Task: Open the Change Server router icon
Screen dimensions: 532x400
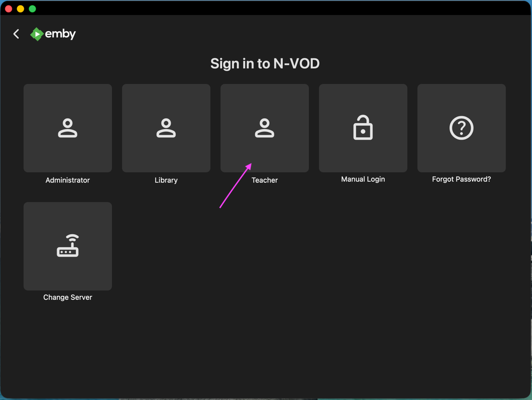Action: point(68,246)
